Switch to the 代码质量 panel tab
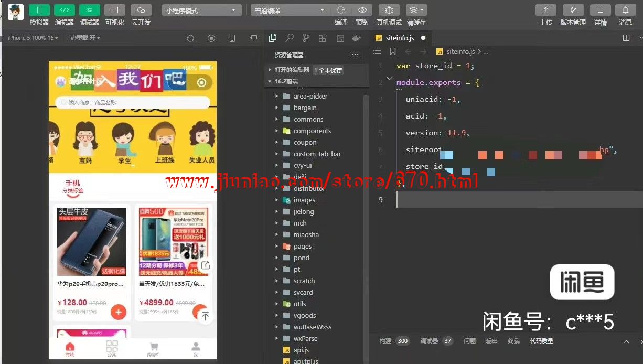 (541, 341)
